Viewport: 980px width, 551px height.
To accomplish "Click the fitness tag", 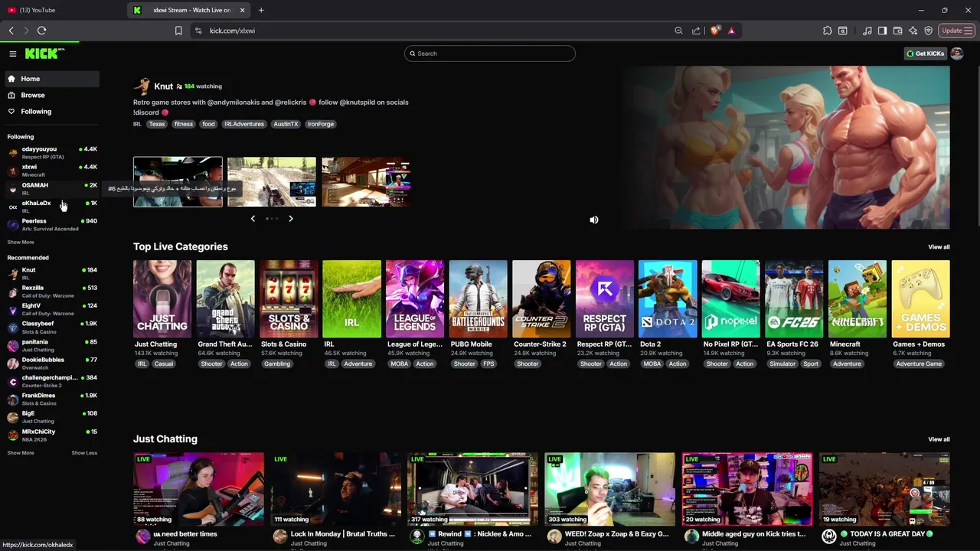I will click(184, 124).
